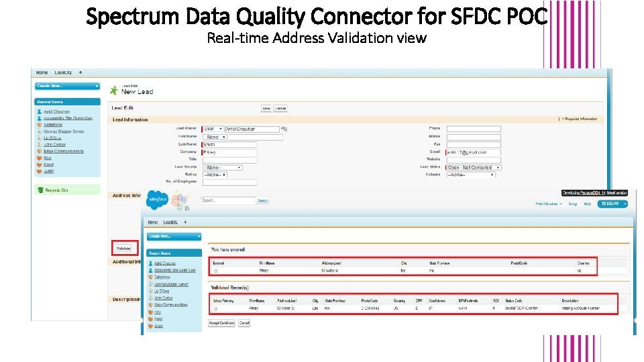The image size is (644, 362).
Task: Click Cancel next to Accept Candidate
Action: [x=244, y=323]
